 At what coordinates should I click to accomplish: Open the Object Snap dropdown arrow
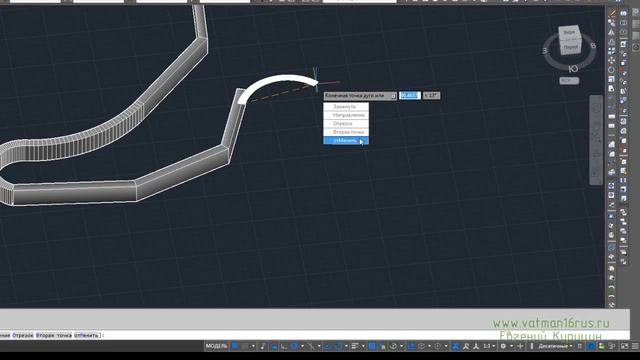346,346
